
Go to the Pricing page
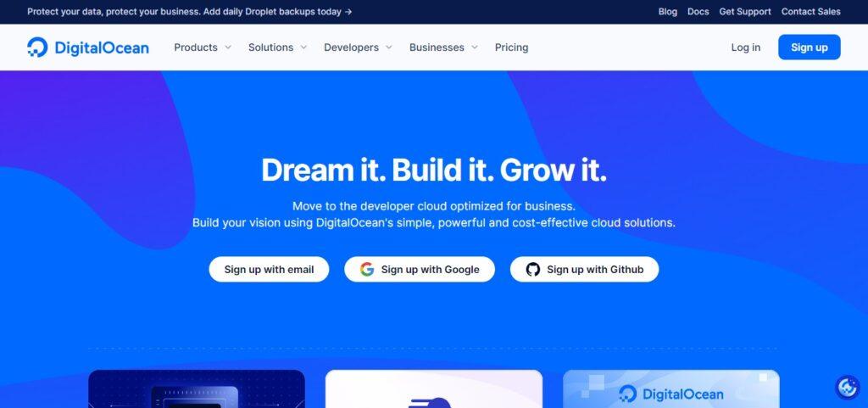[511, 48]
